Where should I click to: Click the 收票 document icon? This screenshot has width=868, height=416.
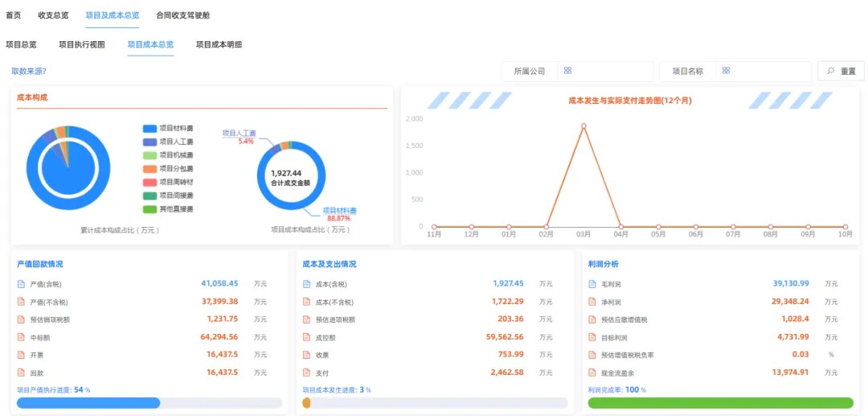click(307, 355)
